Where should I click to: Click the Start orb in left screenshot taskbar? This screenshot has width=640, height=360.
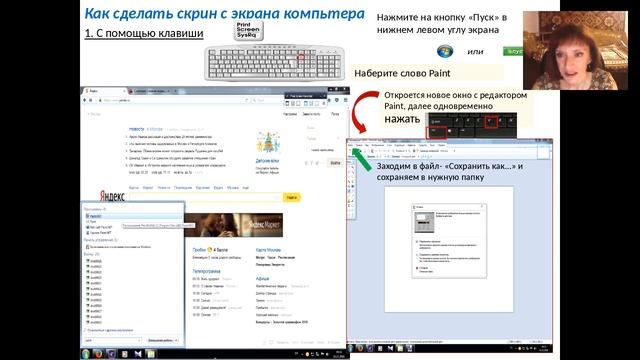(86, 354)
